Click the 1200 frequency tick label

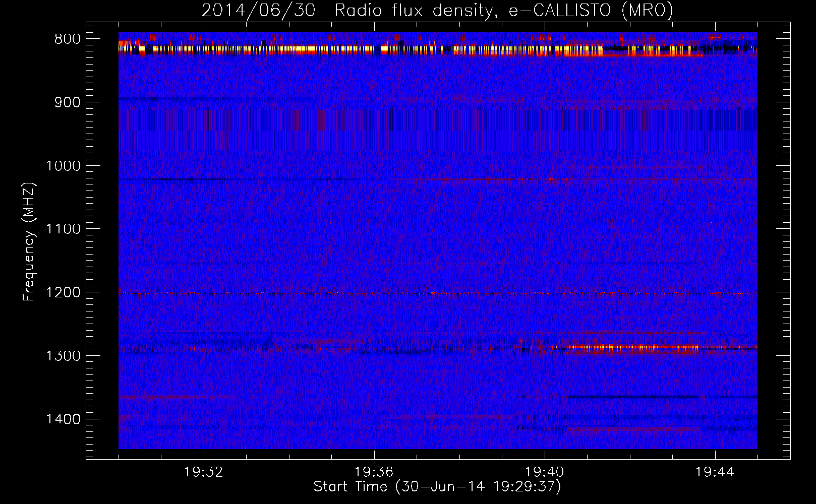tap(63, 293)
